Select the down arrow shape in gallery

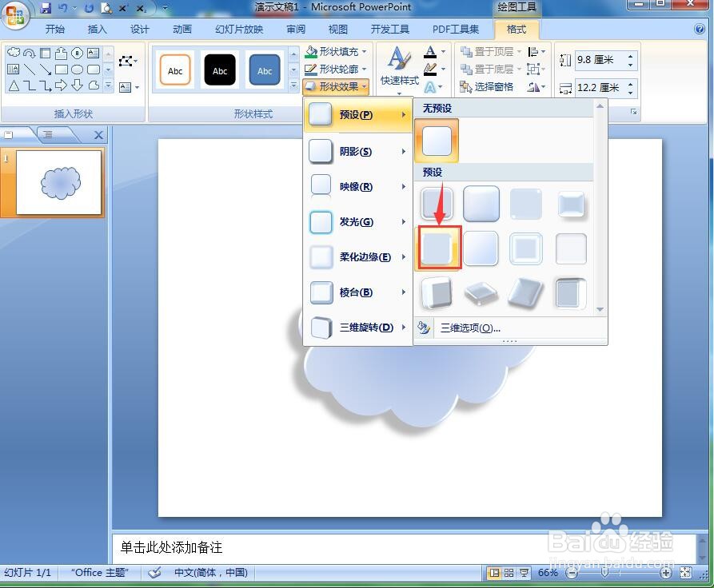(x=78, y=85)
